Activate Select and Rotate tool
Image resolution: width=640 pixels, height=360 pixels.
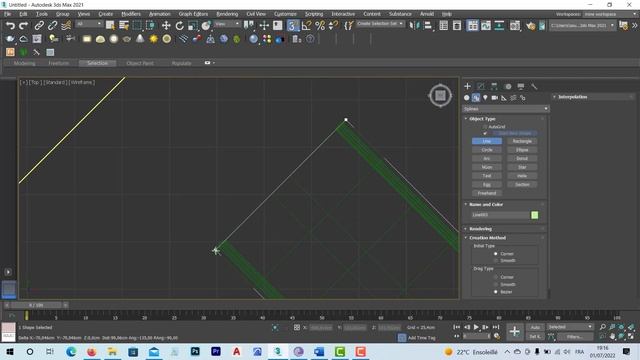179,26
